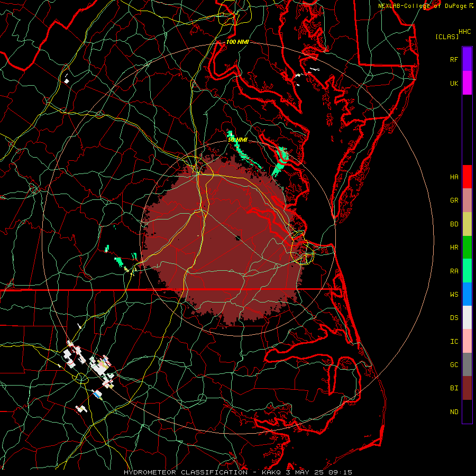Select the BD yellow legend swatch
The width and height of the screenshot is (476, 476).
[x=467, y=224]
